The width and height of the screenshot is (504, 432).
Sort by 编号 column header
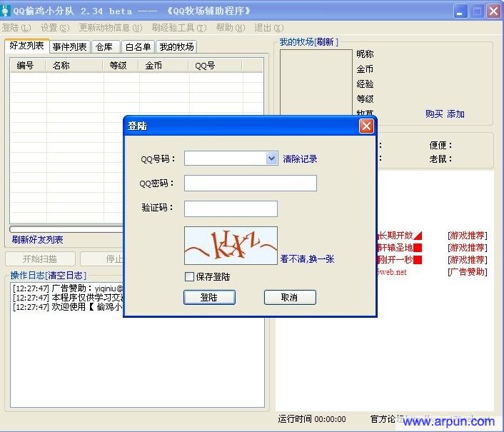click(28, 66)
